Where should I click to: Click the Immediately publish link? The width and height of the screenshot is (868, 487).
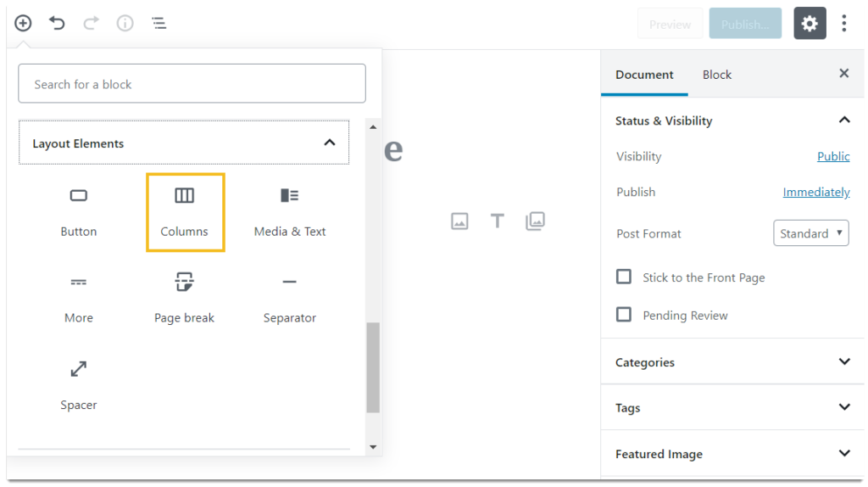tap(815, 192)
